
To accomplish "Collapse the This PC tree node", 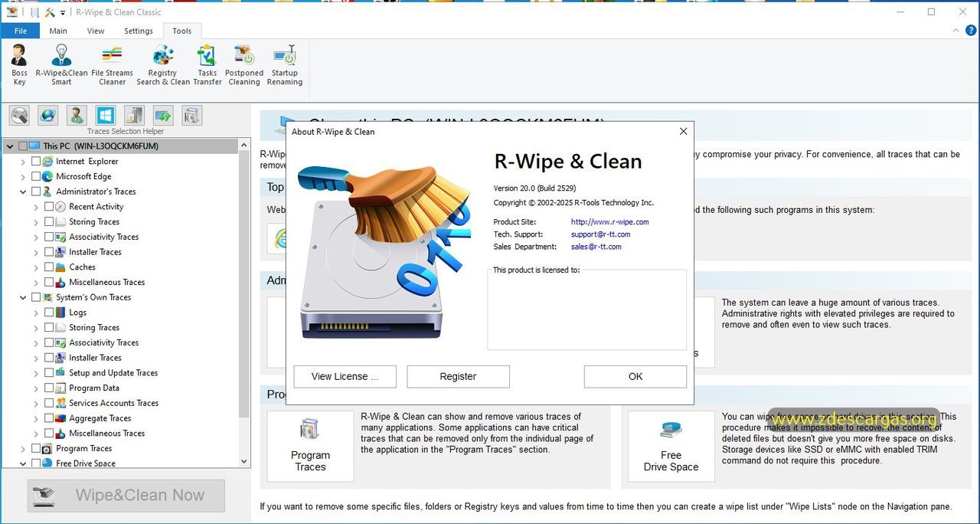I will (x=10, y=146).
